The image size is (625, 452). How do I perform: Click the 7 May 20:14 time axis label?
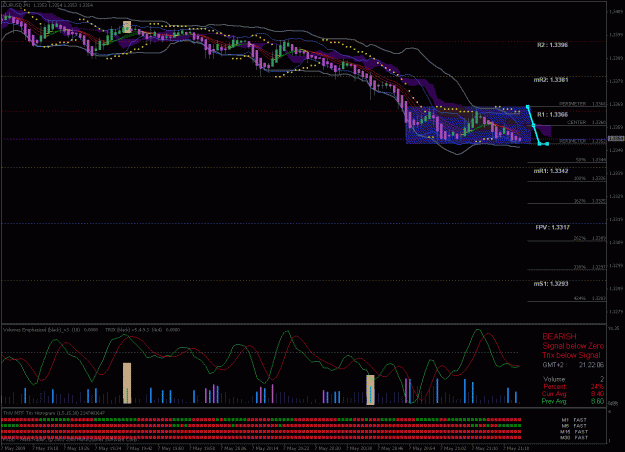[266, 448]
